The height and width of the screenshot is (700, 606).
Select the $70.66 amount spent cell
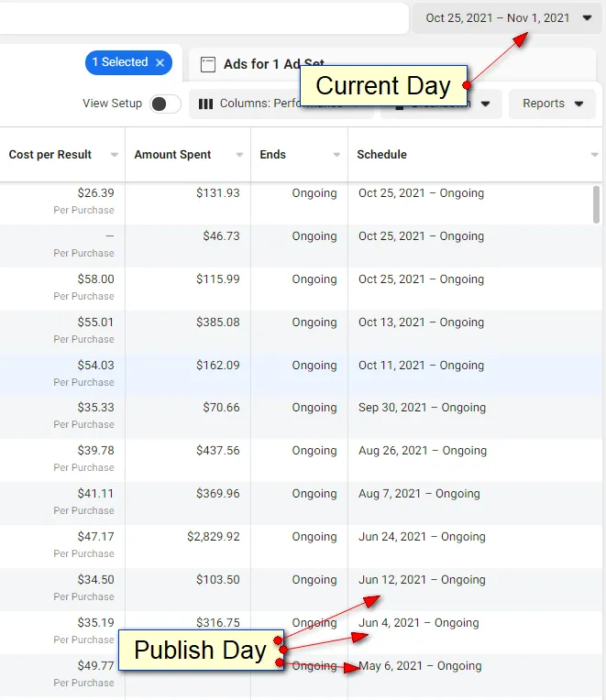point(221,408)
